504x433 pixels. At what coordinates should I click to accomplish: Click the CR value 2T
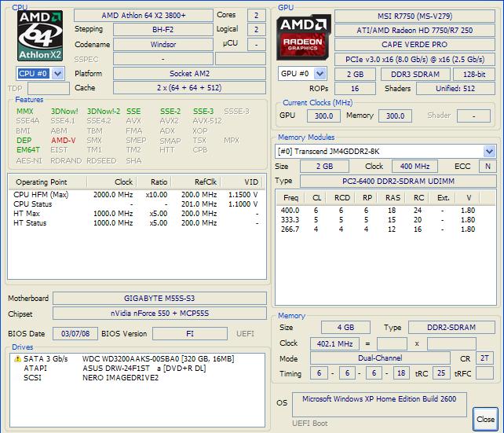(x=484, y=358)
